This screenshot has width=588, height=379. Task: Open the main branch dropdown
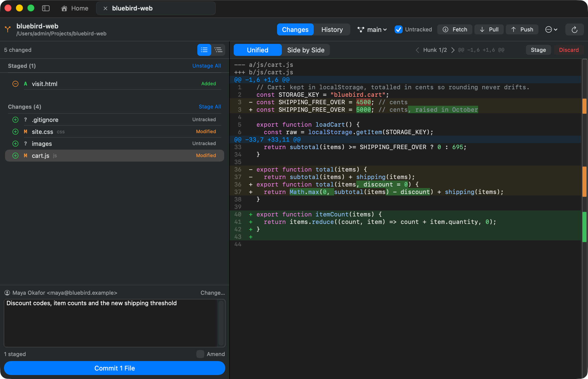point(372,29)
